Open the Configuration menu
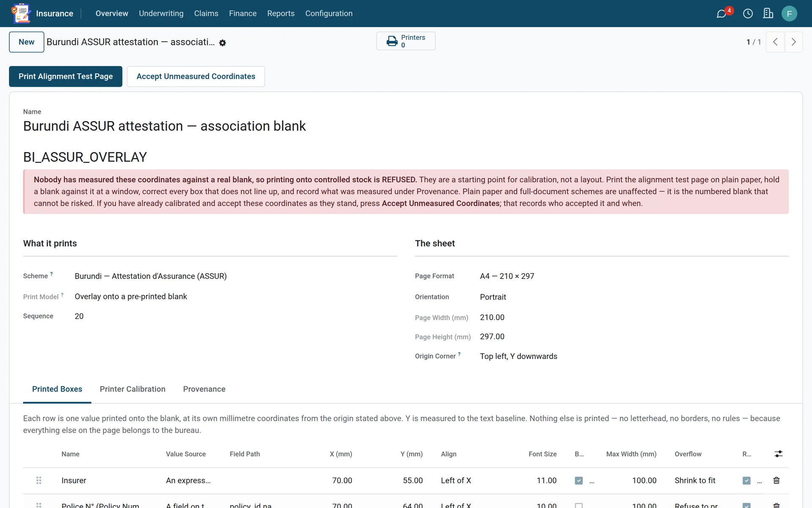Screen dimensions: 812x508 [329, 14]
